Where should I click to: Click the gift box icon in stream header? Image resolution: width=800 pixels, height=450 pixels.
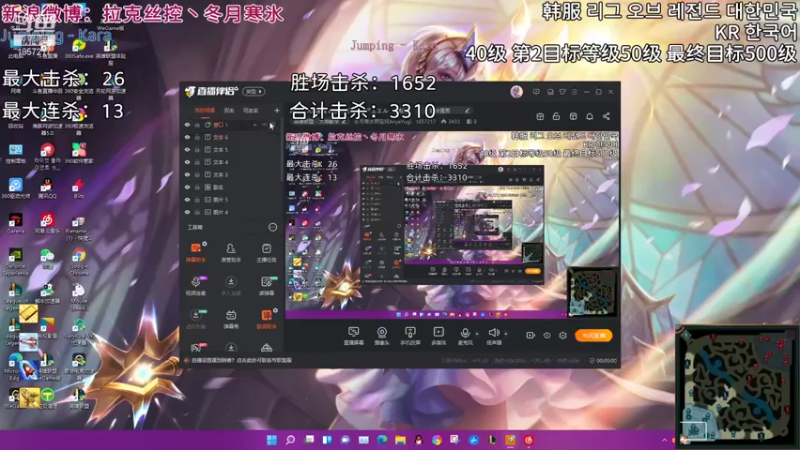point(540,116)
